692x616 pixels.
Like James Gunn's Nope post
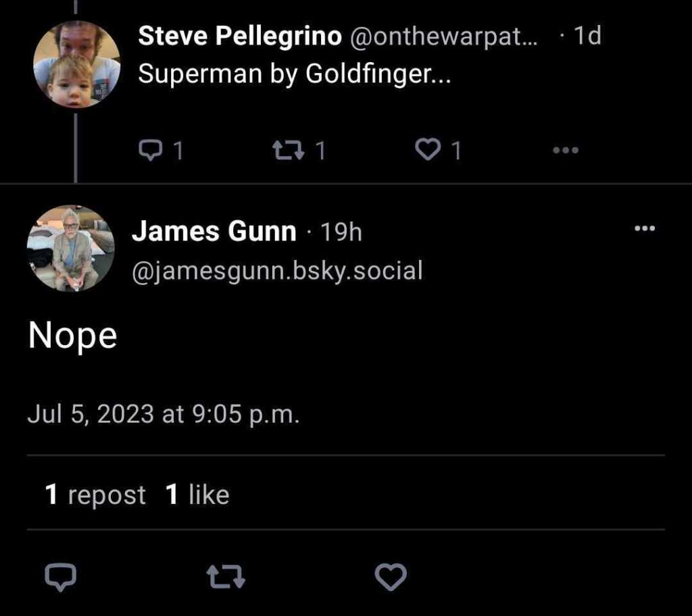(x=390, y=577)
